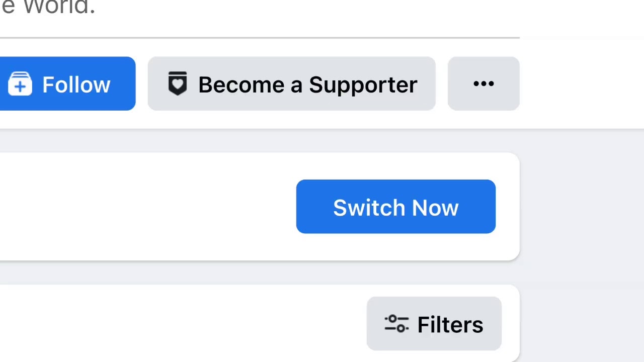The image size is (644, 362).
Task: Click the 'Switch Now' white text
Action: [x=396, y=208]
